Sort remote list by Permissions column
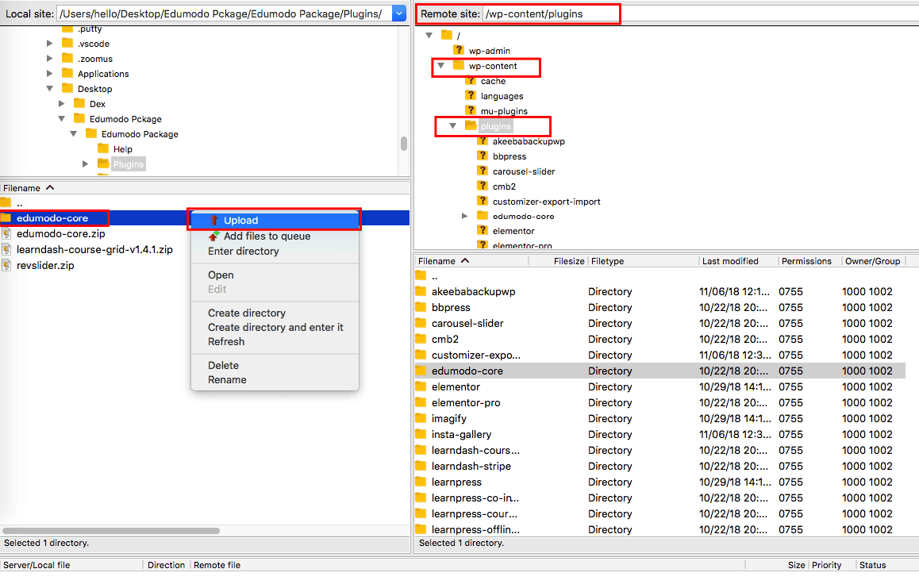The width and height of the screenshot is (919, 588). [805, 261]
